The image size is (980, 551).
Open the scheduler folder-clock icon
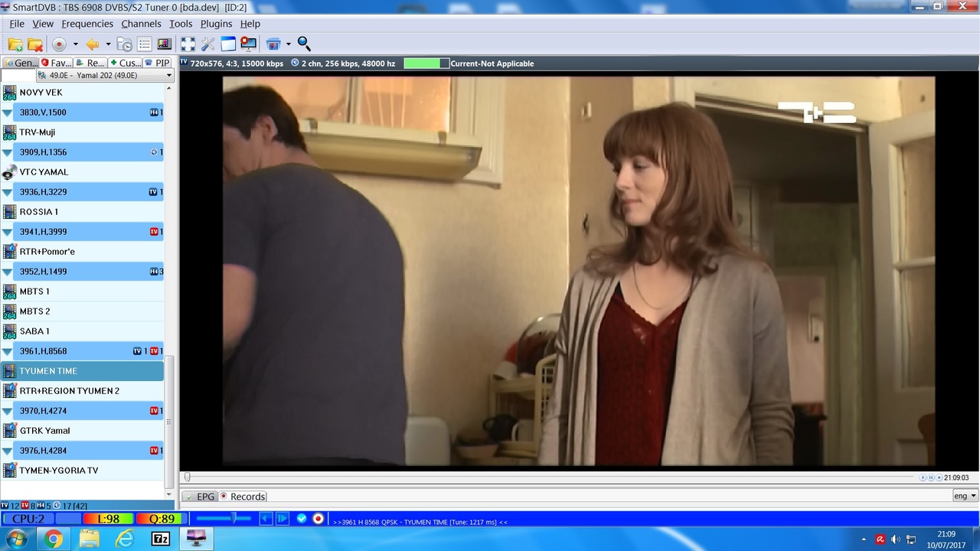[124, 44]
